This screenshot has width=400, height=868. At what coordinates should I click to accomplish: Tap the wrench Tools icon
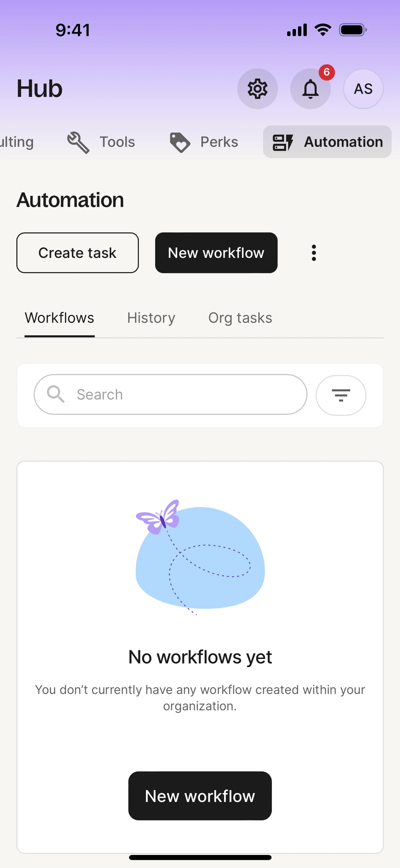tap(78, 142)
